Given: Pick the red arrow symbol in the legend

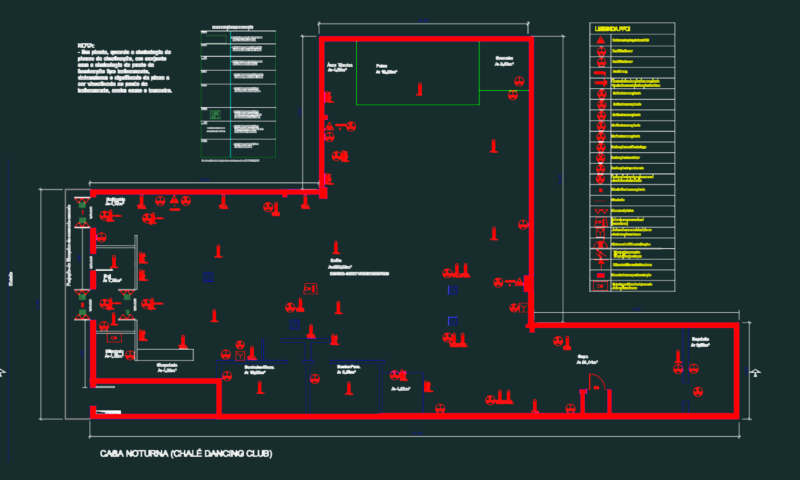Looking at the screenshot, I should pyautogui.click(x=601, y=264).
